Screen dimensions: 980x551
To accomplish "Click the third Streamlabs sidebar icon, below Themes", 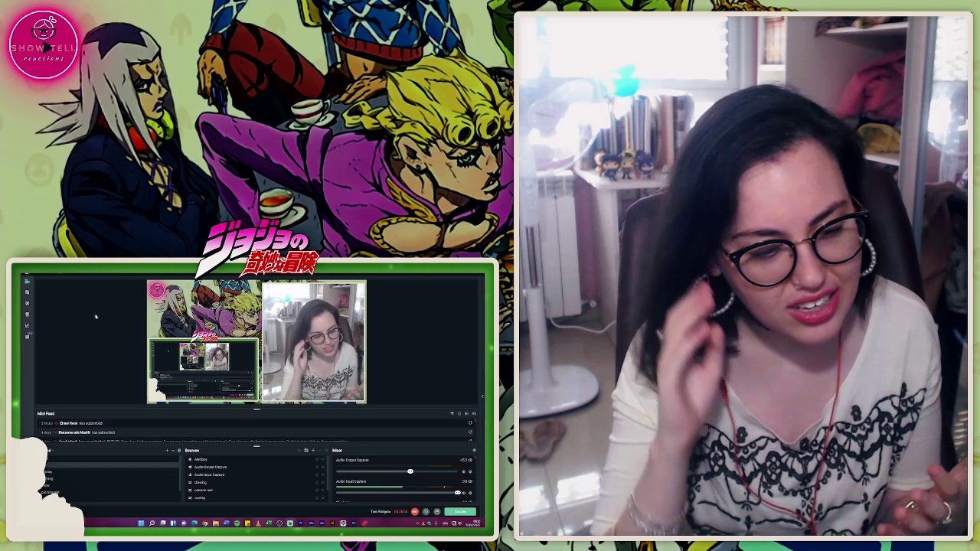I will (x=27, y=303).
